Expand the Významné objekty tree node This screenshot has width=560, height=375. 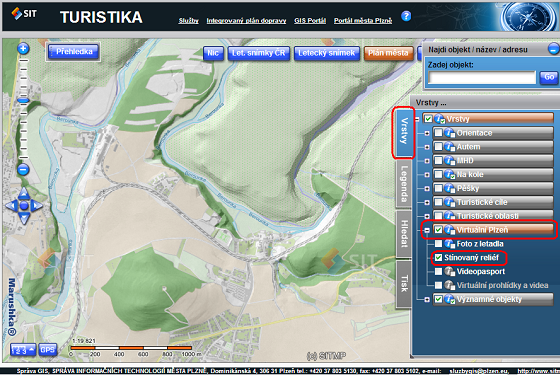tap(427, 300)
